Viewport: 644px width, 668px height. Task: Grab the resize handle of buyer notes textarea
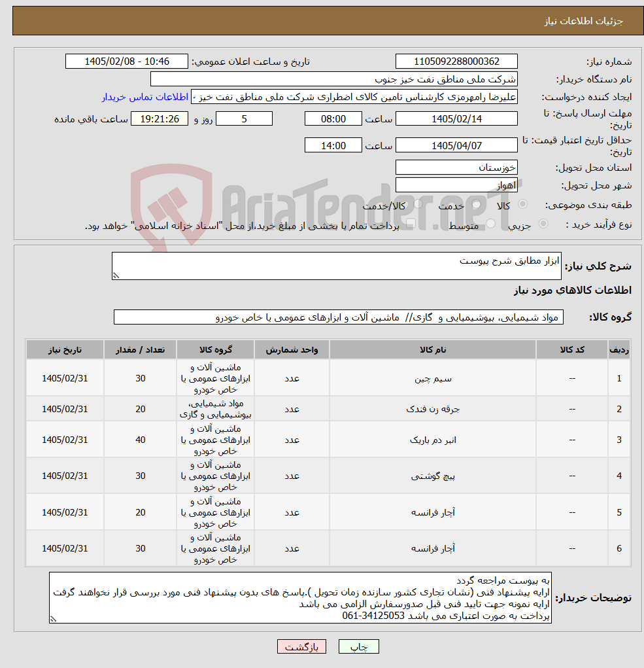coord(53,620)
